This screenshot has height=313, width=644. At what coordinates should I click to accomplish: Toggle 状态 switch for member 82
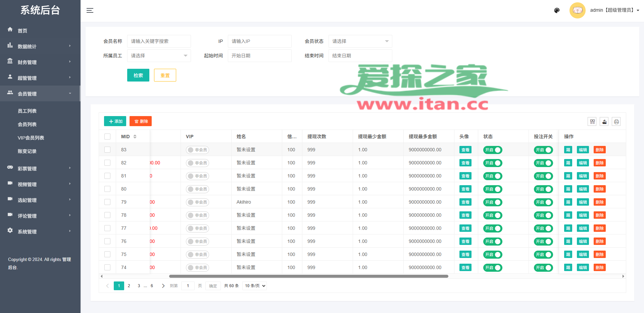tap(493, 163)
